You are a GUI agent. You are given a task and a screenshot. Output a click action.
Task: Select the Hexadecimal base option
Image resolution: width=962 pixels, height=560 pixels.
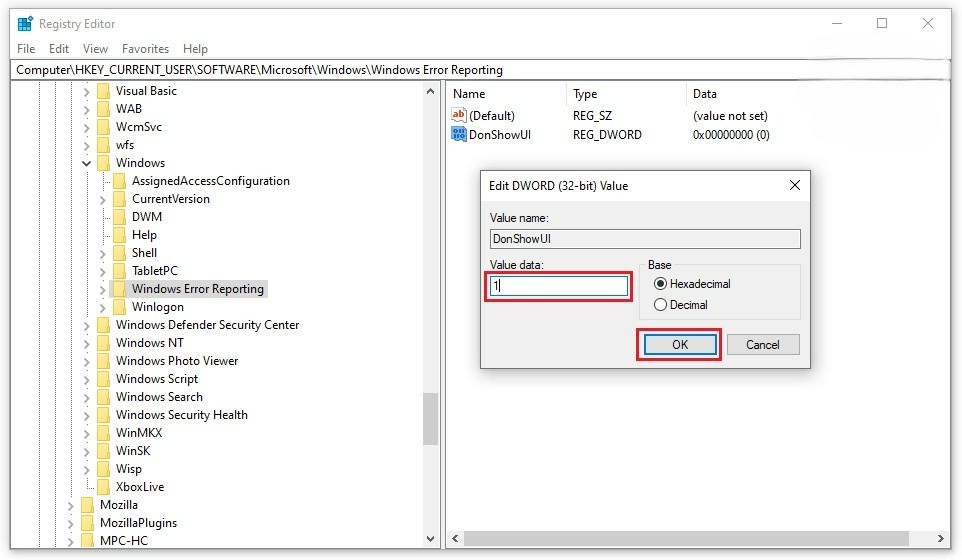click(660, 284)
